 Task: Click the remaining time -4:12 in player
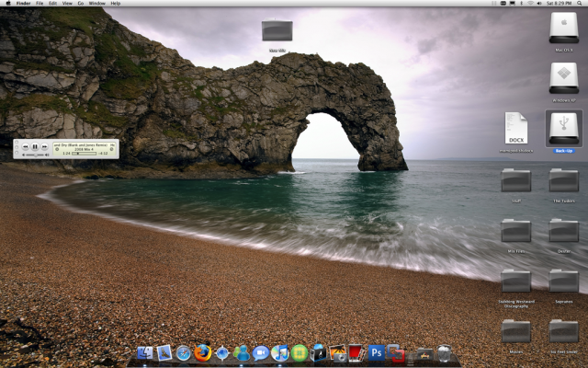coord(103,154)
